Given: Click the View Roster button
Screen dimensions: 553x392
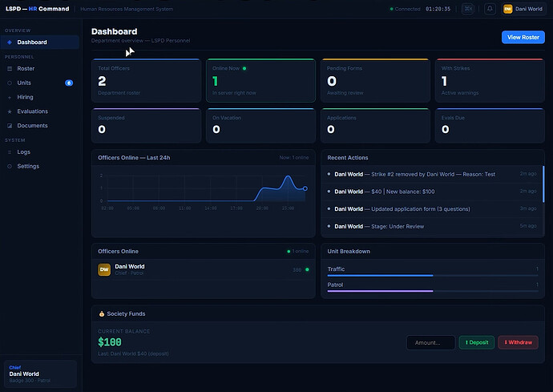Looking at the screenshot, I should click(x=523, y=37).
